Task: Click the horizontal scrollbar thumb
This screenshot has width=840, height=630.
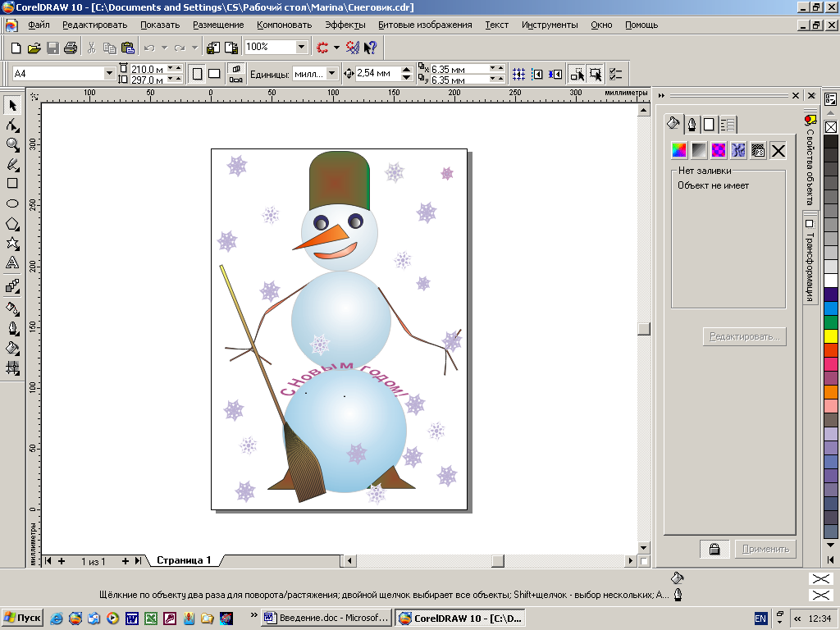Action: [498, 561]
